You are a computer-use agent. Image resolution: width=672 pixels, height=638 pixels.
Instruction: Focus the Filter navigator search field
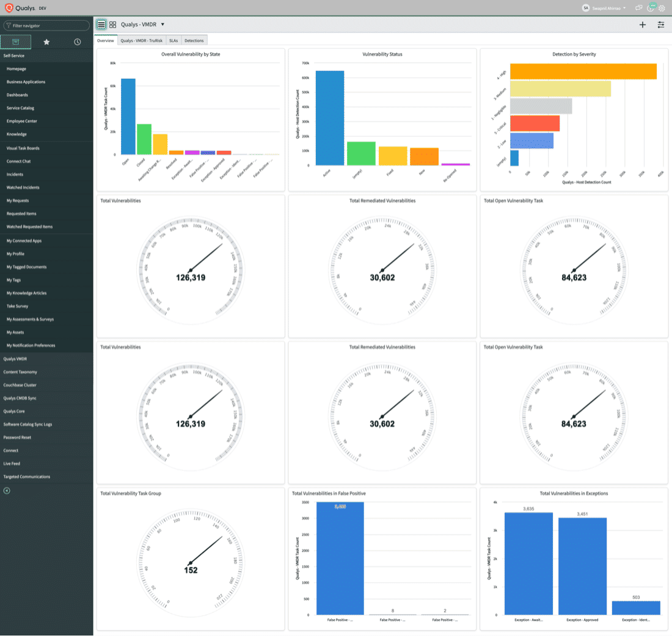pos(46,26)
